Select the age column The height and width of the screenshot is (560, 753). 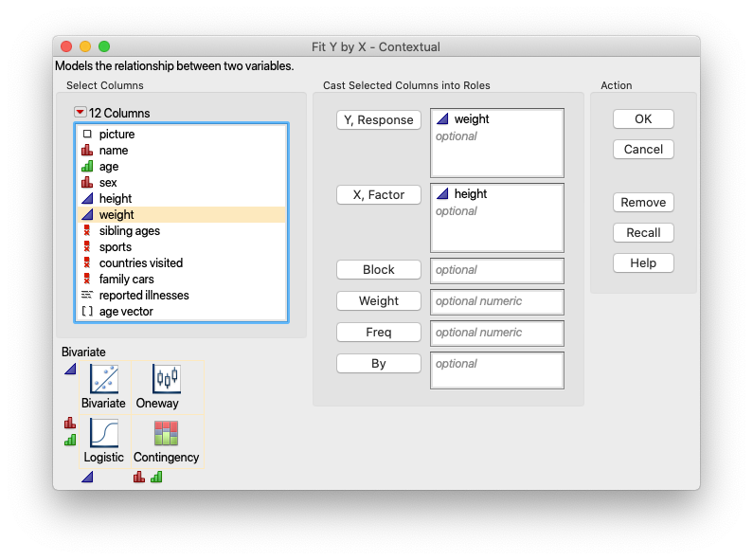point(182,166)
